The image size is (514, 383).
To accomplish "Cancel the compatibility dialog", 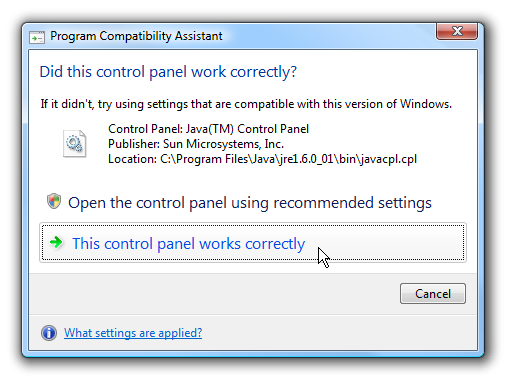I will [x=433, y=294].
